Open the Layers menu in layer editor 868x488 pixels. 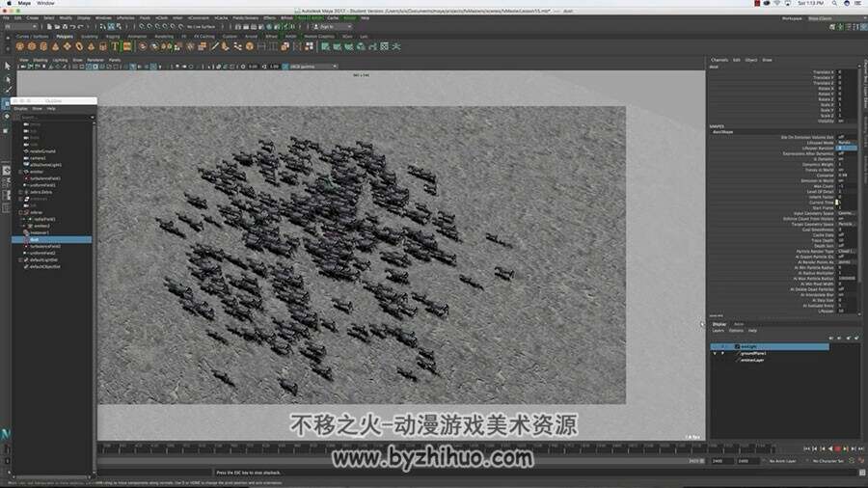point(718,330)
